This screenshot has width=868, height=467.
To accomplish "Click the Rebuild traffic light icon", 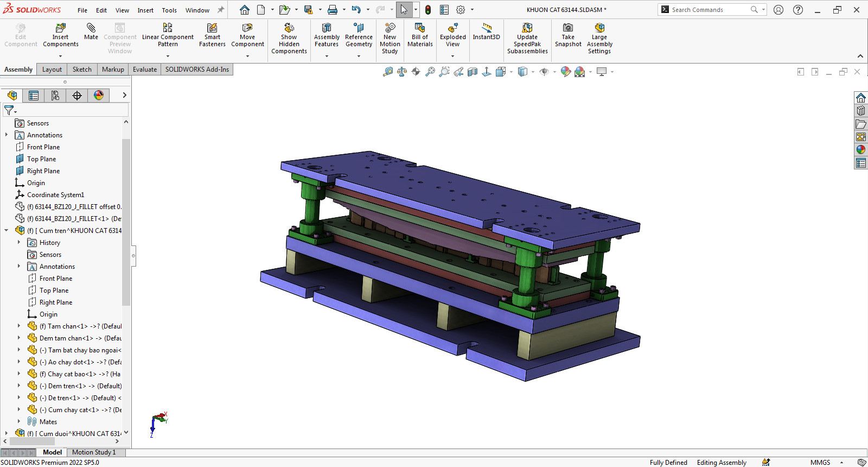I will pos(428,10).
